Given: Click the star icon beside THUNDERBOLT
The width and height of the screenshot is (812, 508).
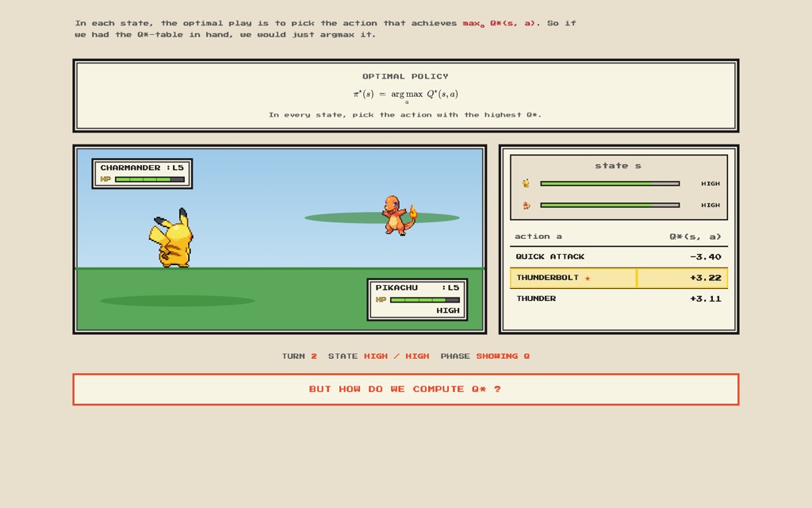Looking at the screenshot, I should coord(588,279).
